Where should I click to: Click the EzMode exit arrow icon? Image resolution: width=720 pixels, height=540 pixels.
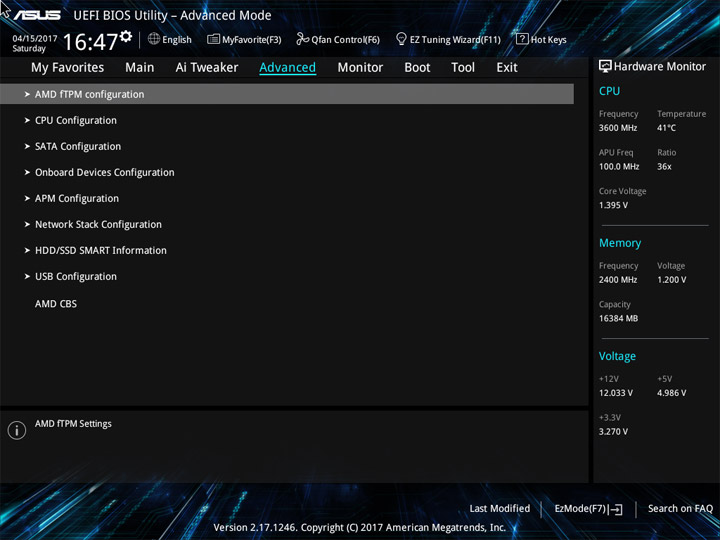point(616,509)
